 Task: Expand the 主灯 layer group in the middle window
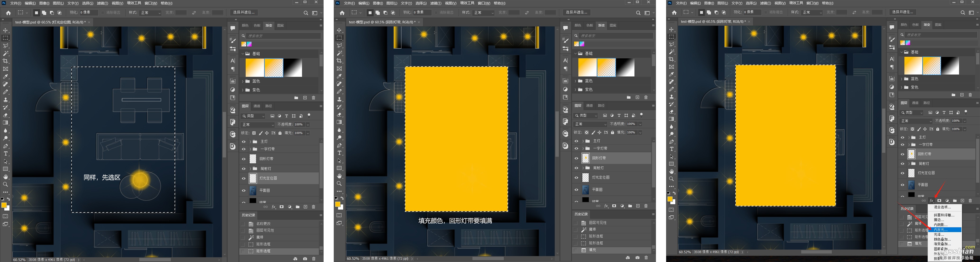583,141
